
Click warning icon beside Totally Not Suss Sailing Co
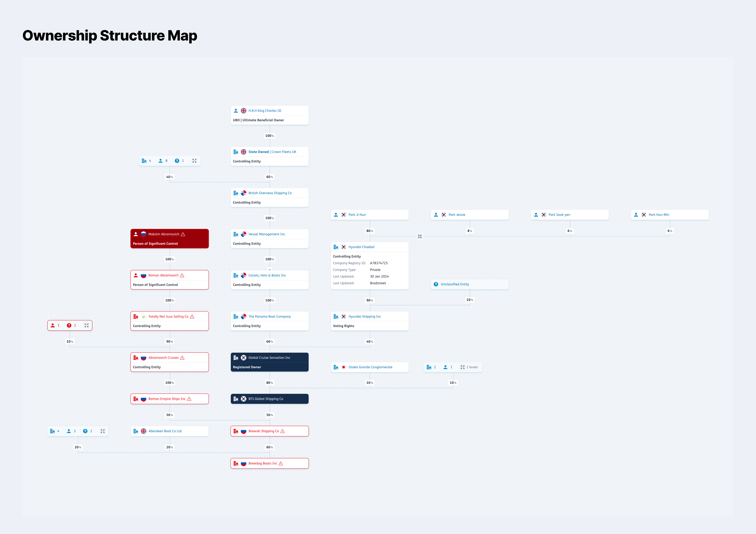[192, 317]
